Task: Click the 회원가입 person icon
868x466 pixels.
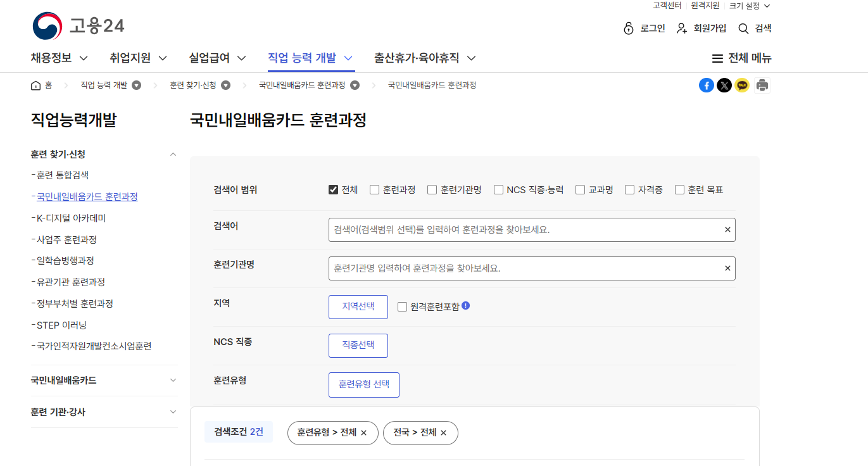Action: point(682,28)
